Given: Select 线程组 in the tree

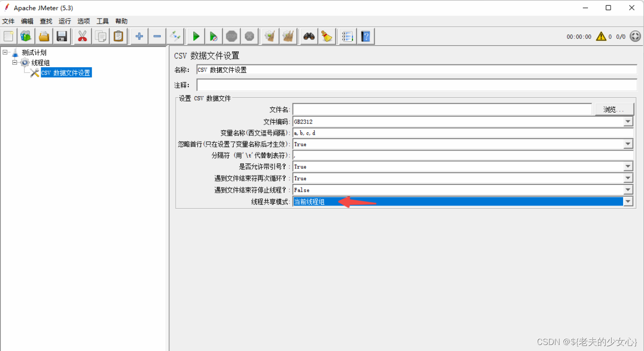Looking at the screenshot, I should tap(41, 63).
